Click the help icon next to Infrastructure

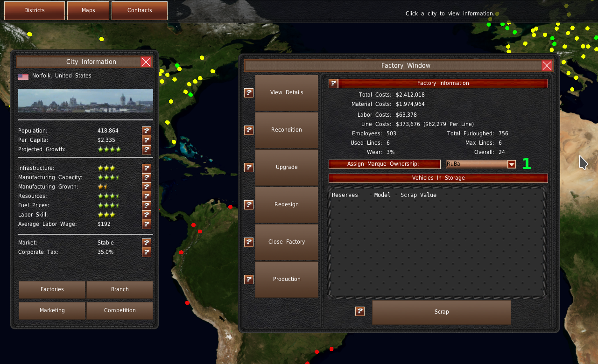point(147,168)
